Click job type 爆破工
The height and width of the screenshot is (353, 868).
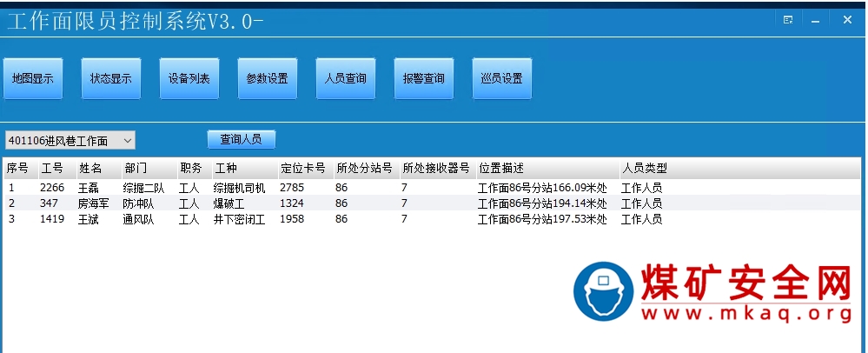tap(229, 203)
